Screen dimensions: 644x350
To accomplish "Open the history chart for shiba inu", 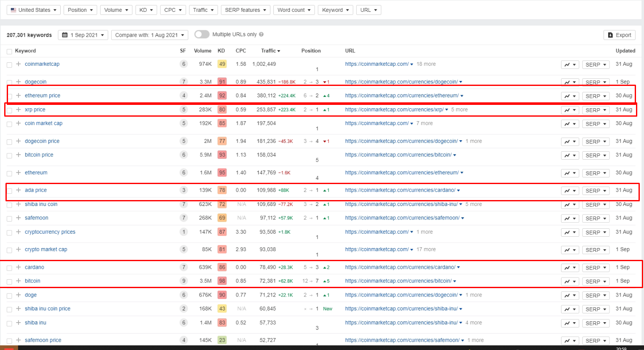I will click(570, 323).
